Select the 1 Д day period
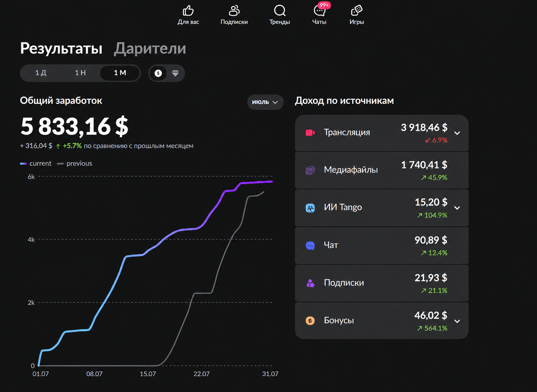This screenshot has height=392, width=537. pyautogui.click(x=41, y=73)
